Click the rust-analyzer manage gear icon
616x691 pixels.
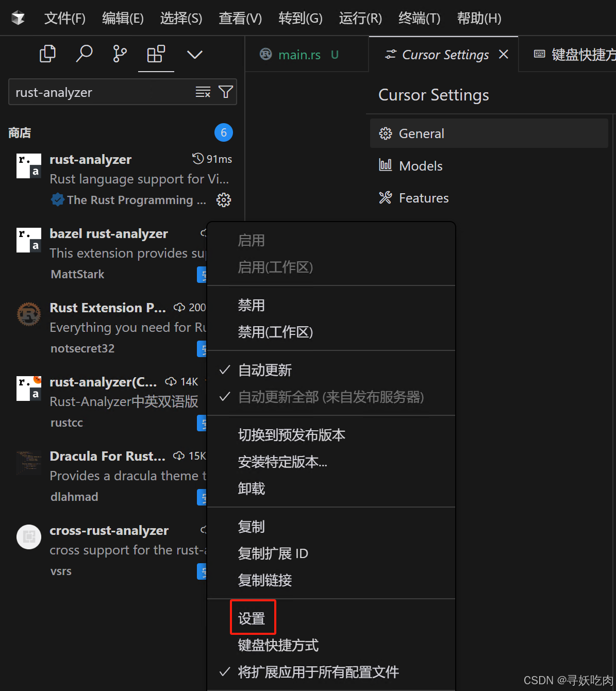pyautogui.click(x=224, y=200)
